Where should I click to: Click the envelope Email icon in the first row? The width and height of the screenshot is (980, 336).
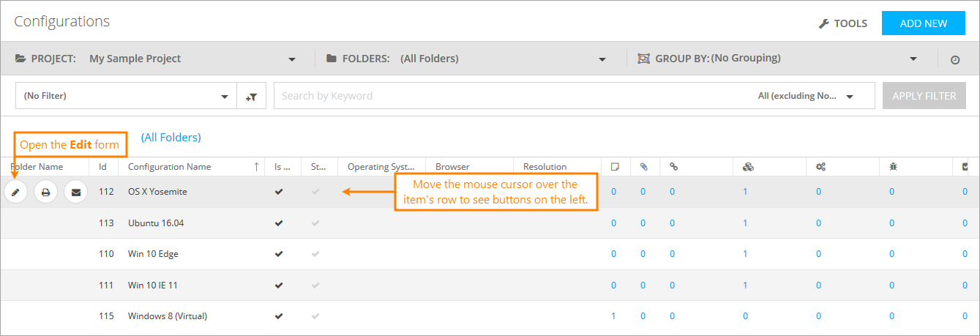tap(75, 192)
